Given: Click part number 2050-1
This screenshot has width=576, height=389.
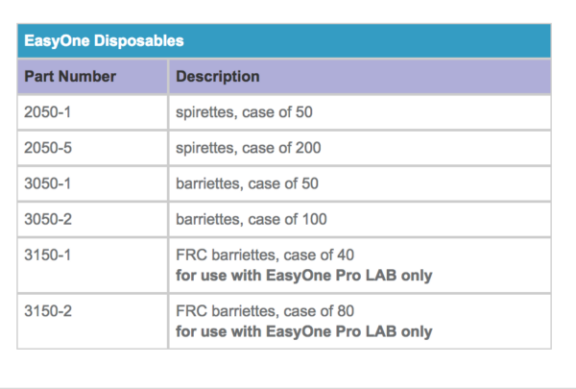Looking at the screenshot, I should [47, 112].
